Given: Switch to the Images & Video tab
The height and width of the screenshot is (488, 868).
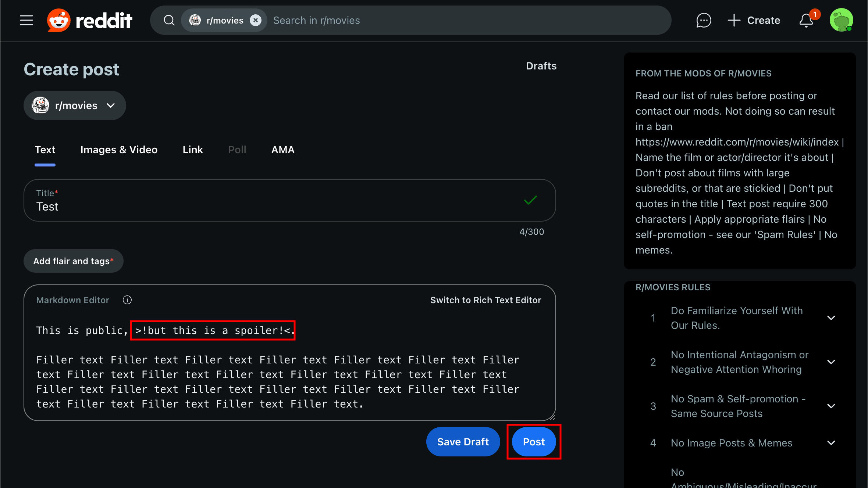Looking at the screenshot, I should tap(119, 150).
